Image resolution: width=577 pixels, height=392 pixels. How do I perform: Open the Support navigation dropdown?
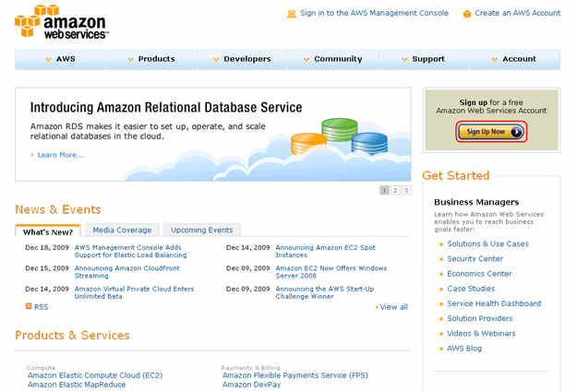click(424, 59)
